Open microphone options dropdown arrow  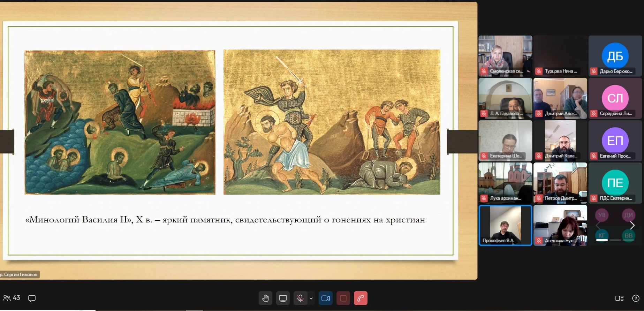[311, 298]
